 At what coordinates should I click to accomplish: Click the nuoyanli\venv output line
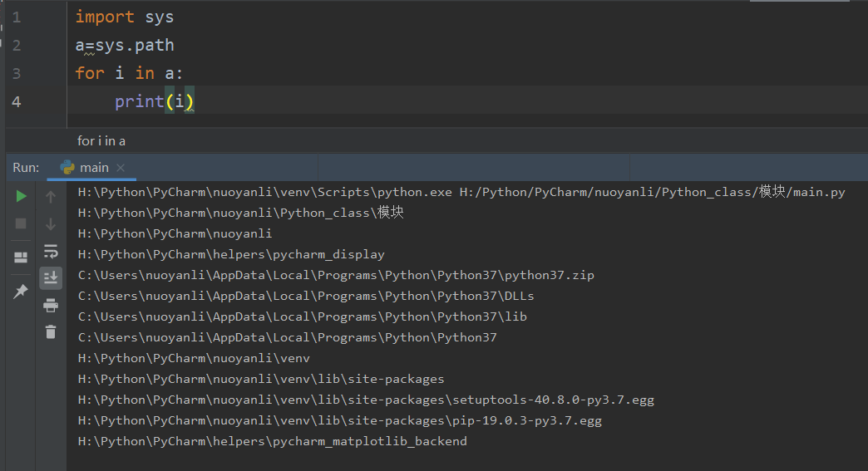point(194,358)
